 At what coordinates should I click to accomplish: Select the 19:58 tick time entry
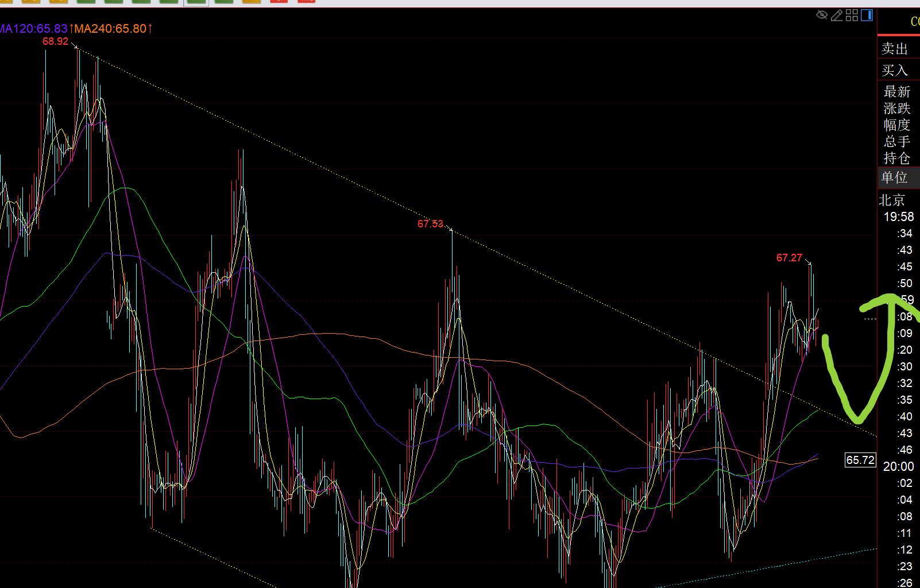point(898,217)
